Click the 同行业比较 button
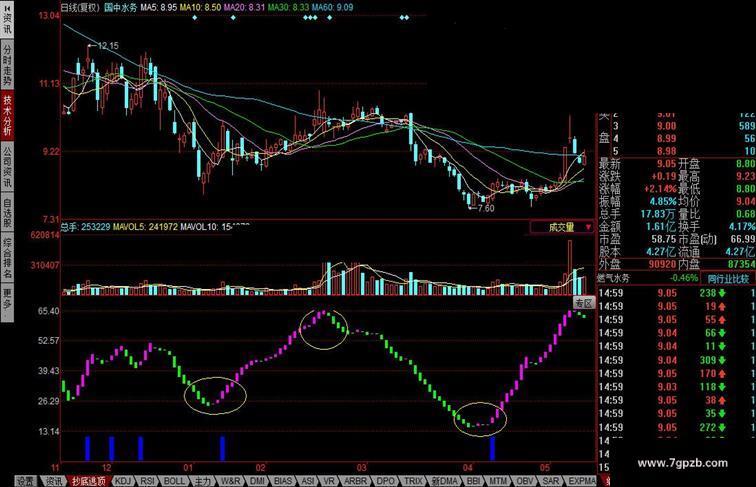 (728, 278)
